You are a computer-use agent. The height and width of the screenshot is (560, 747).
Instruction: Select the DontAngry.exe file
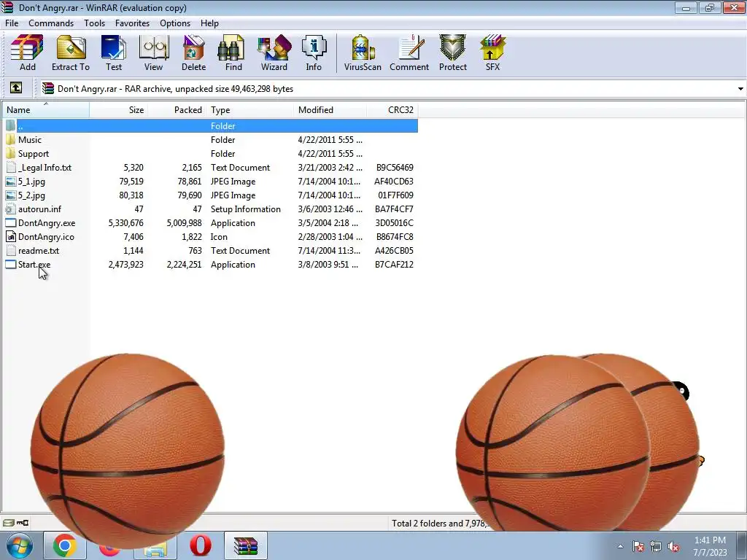pyautogui.click(x=46, y=223)
